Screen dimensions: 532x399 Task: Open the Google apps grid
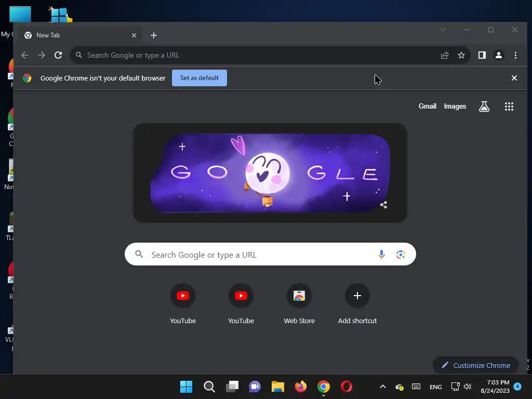[x=509, y=107]
